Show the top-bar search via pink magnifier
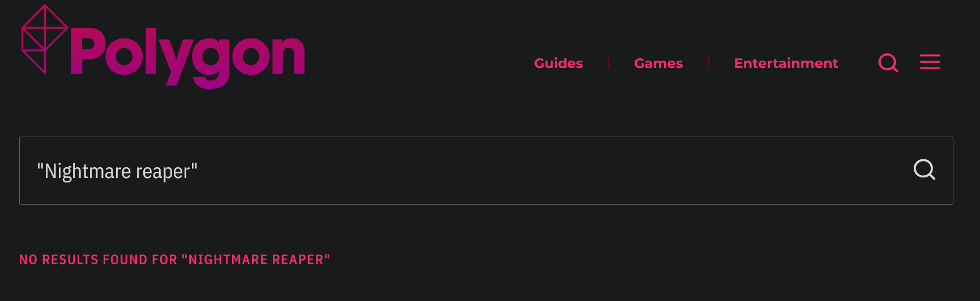The image size is (980, 301). pyautogui.click(x=888, y=62)
